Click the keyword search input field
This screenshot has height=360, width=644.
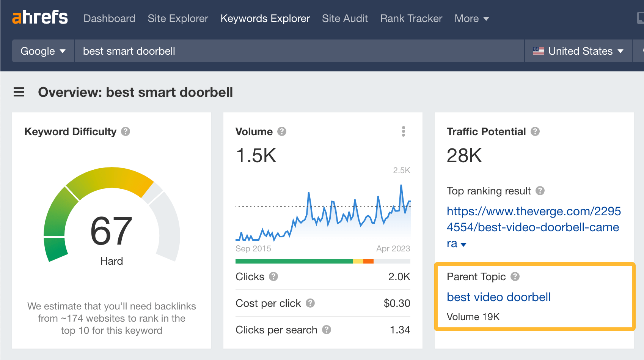[x=265, y=51]
